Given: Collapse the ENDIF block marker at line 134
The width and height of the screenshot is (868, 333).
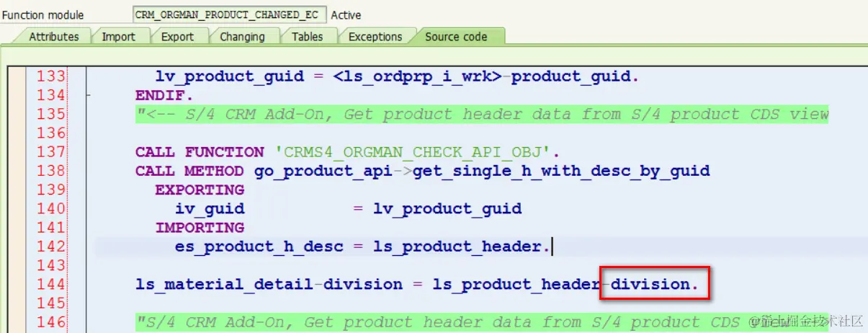Looking at the screenshot, I should pos(88,96).
